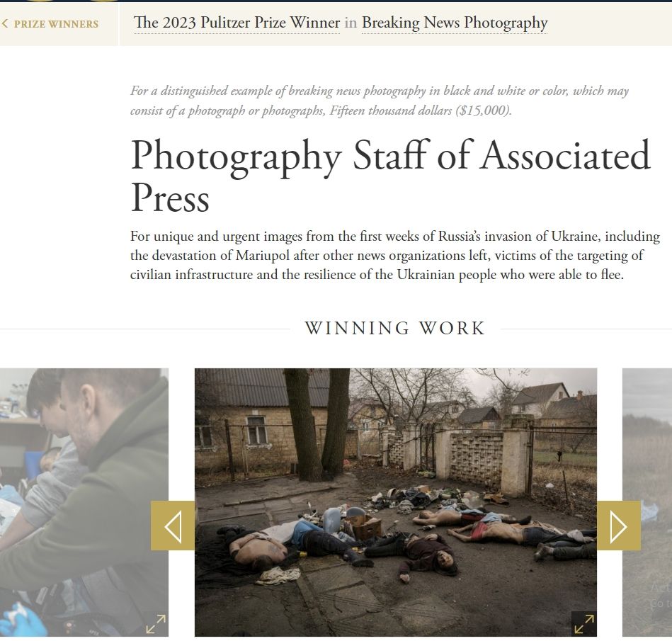The image size is (672, 641).
Task: Advance to next slide with right arrow
Action: pos(619,526)
